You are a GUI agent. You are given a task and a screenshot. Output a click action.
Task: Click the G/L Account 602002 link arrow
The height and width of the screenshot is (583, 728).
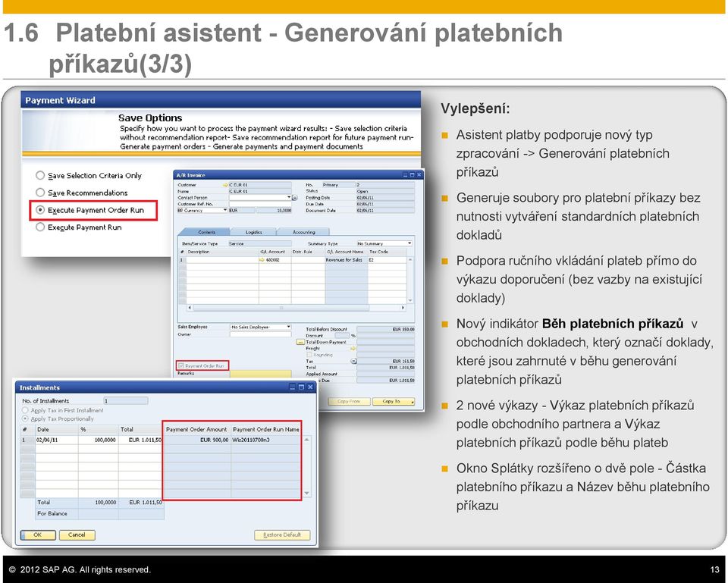[x=262, y=260]
